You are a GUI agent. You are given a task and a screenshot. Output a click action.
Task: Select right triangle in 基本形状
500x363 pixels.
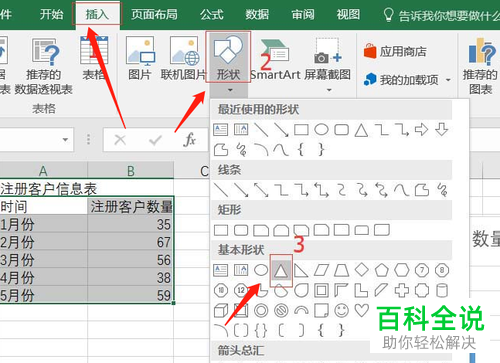pyautogui.click(x=301, y=271)
